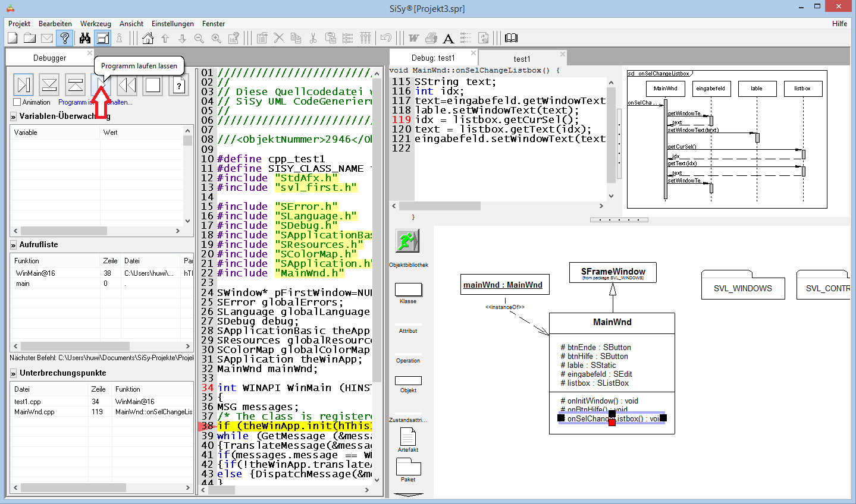856x504 pixels.
Task: Click the binoculars search icon
Action: (x=85, y=39)
